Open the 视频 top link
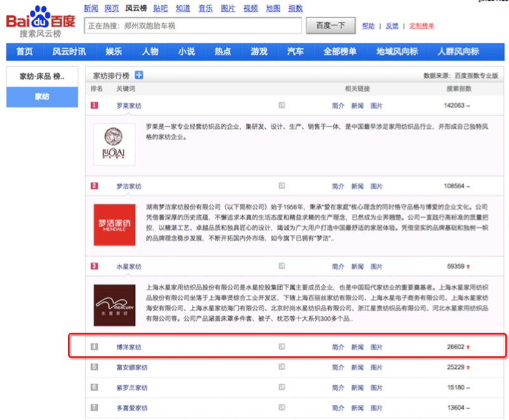This screenshot has height=420, width=509. [x=250, y=8]
